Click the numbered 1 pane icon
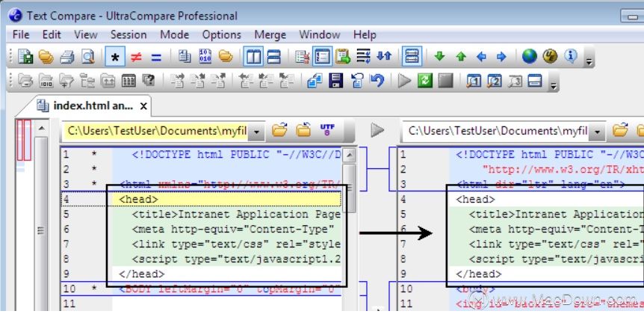 point(474,81)
